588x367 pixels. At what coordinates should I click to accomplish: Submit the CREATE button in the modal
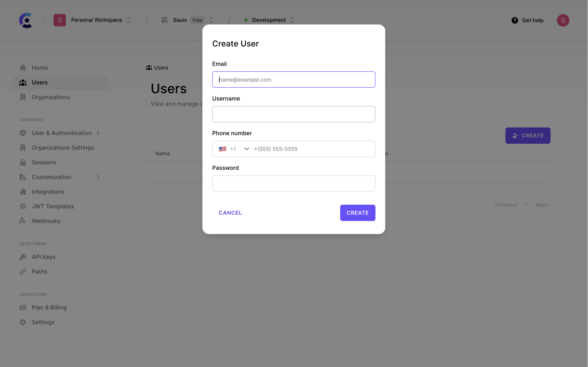(357, 213)
